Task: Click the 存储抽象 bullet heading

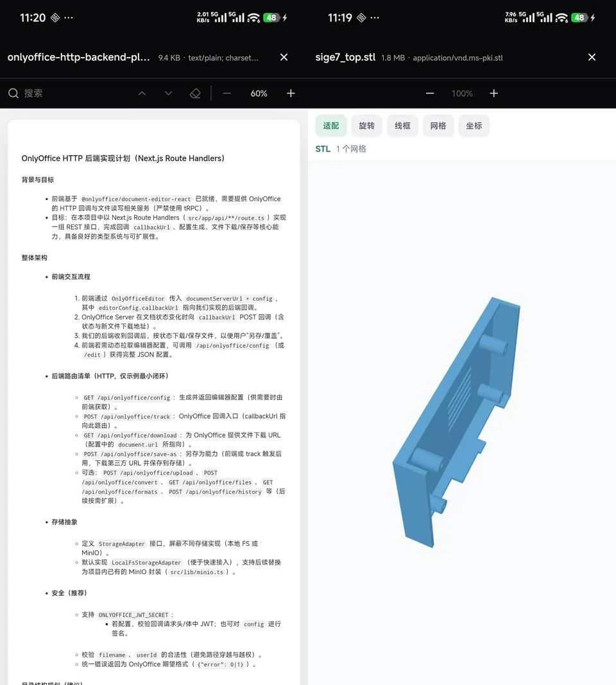Action: (64, 521)
